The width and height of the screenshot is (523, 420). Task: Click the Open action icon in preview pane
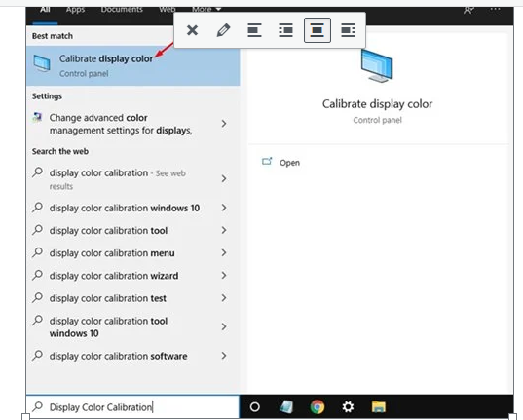tap(267, 162)
